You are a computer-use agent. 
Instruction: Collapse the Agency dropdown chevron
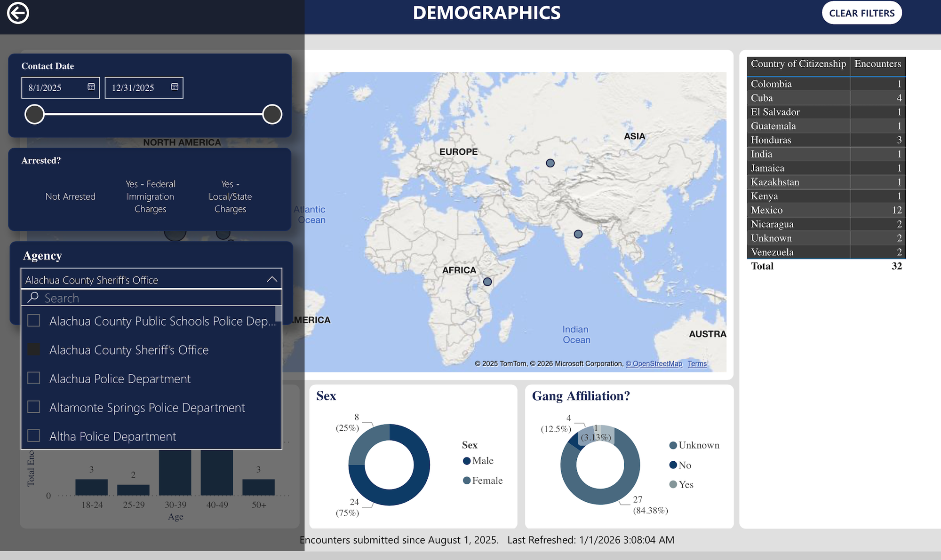272,279
